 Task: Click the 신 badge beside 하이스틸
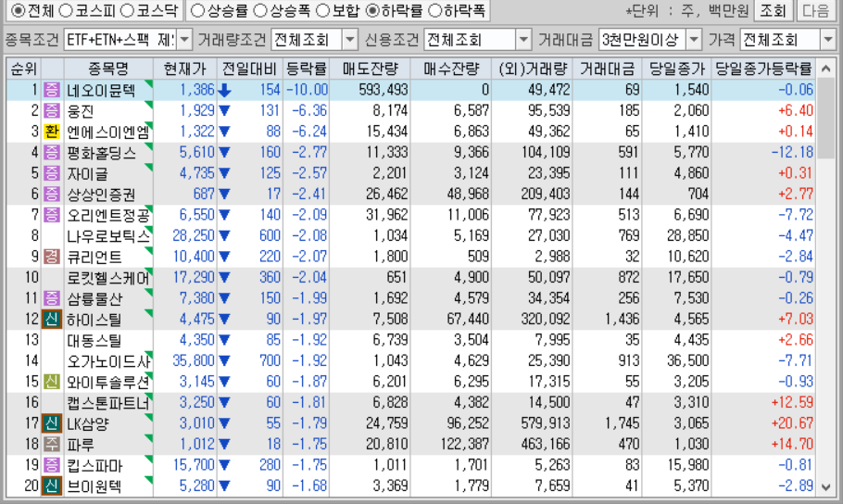tap(52, 319)
